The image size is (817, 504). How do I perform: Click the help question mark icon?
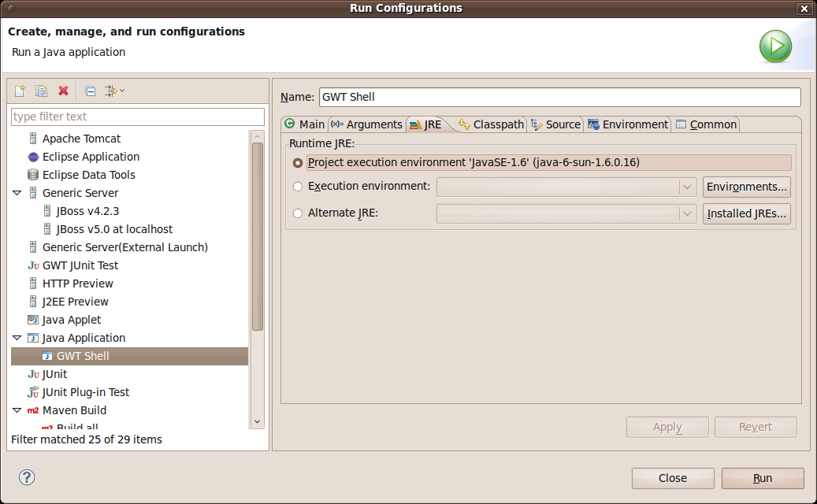tap(27, 477)
